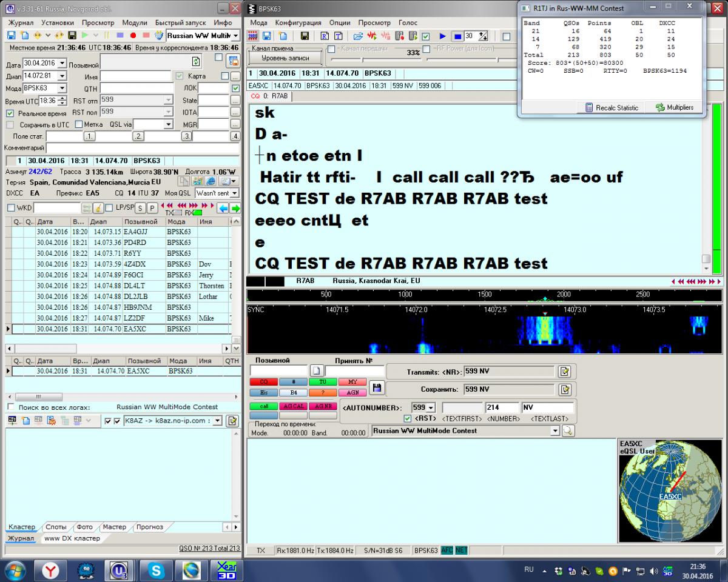Enable the Метка checkbox
The width and height of the screenshot is (728, 582).
click(79, 124)
